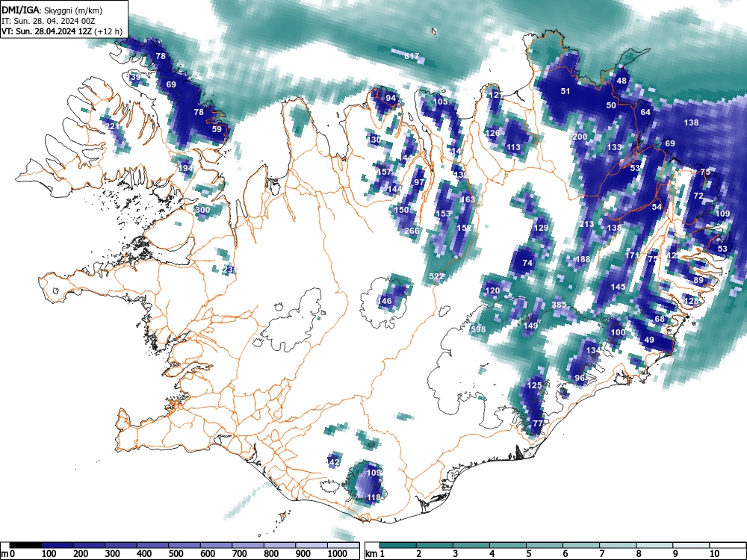Screen dimensions: 747x560
Task: Click the visibility value 146 on the map
Action: 384,300
